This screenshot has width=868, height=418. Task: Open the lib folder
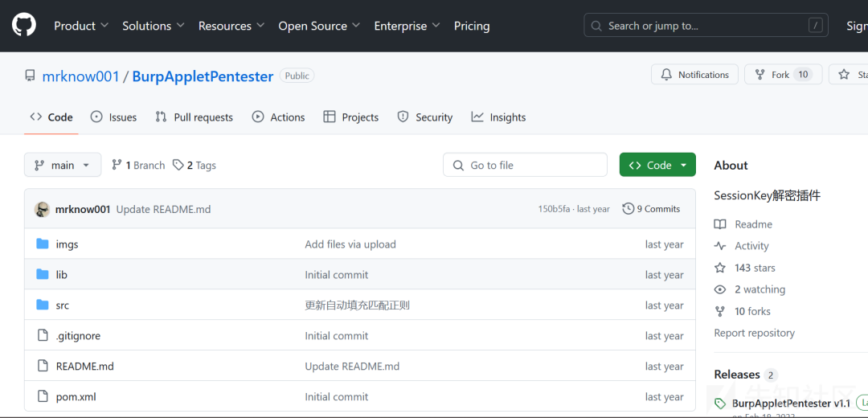(x=61, y=275)
